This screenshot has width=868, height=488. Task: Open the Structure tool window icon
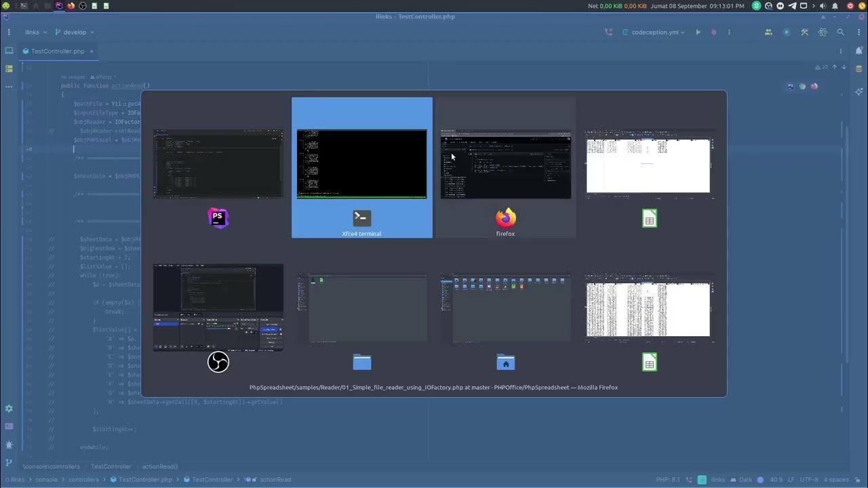pyautogui.click(x=9, y=68)
